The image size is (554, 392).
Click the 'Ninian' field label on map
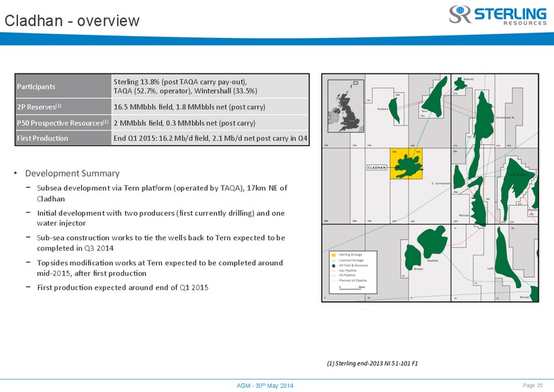525,297
